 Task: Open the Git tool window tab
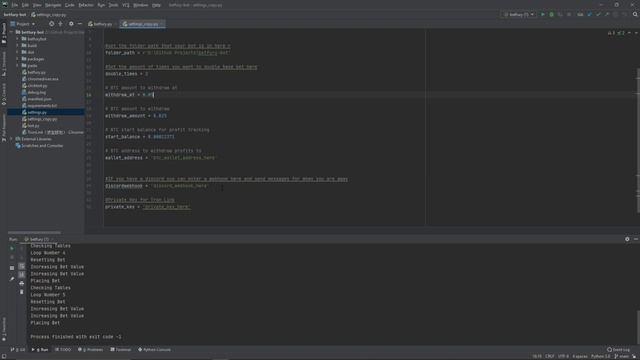18,349
